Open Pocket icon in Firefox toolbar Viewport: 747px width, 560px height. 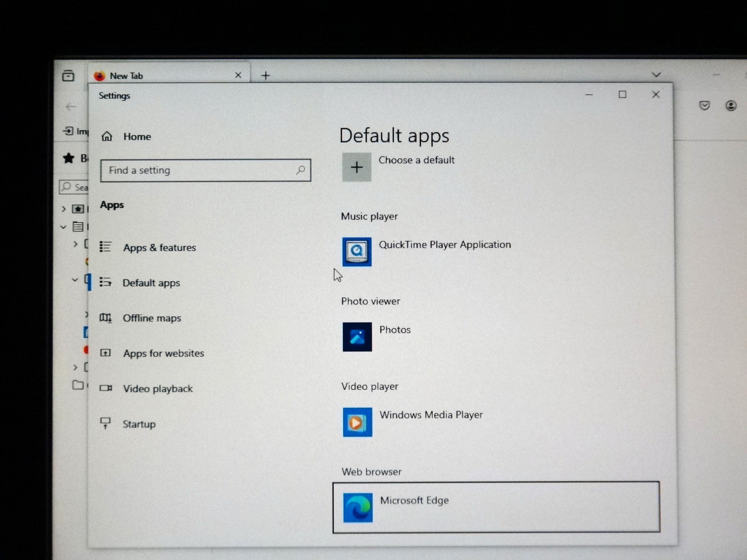pos(704,106)
